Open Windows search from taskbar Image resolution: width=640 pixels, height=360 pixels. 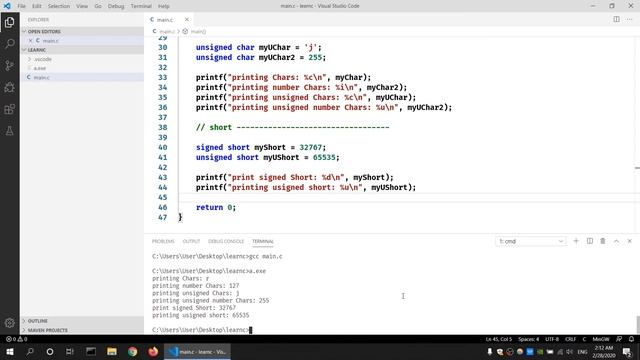click(30, 351)
